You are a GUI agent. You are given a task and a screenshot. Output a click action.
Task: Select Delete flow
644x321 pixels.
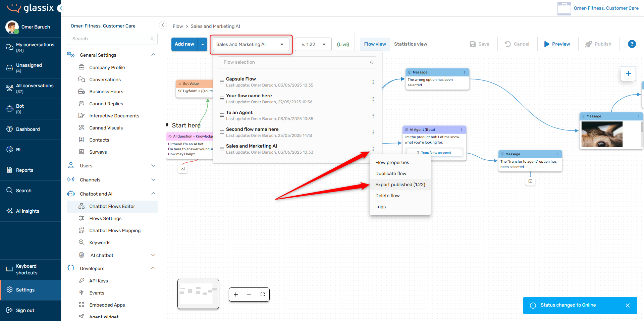click(400, 196)
